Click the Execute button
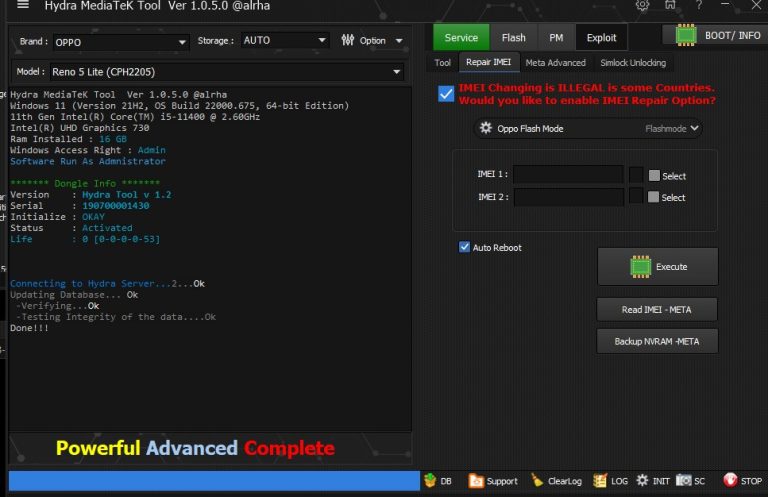 pyautogui.click(x=657, y=266)
